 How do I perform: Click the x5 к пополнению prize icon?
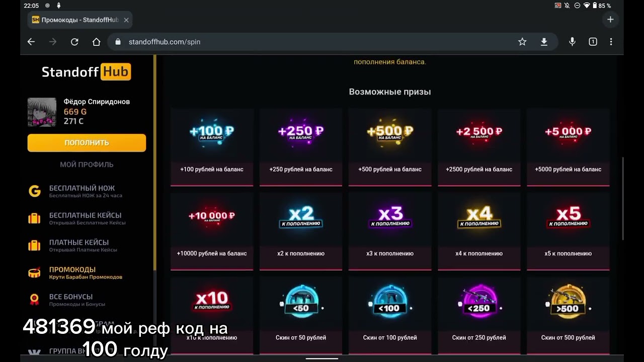[x=568, y=217]
